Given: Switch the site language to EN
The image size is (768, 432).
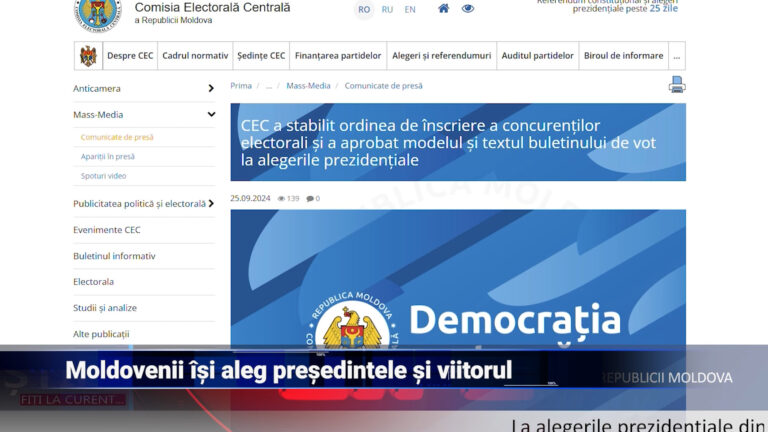Looking at the screenshot, I should [410, 10].
